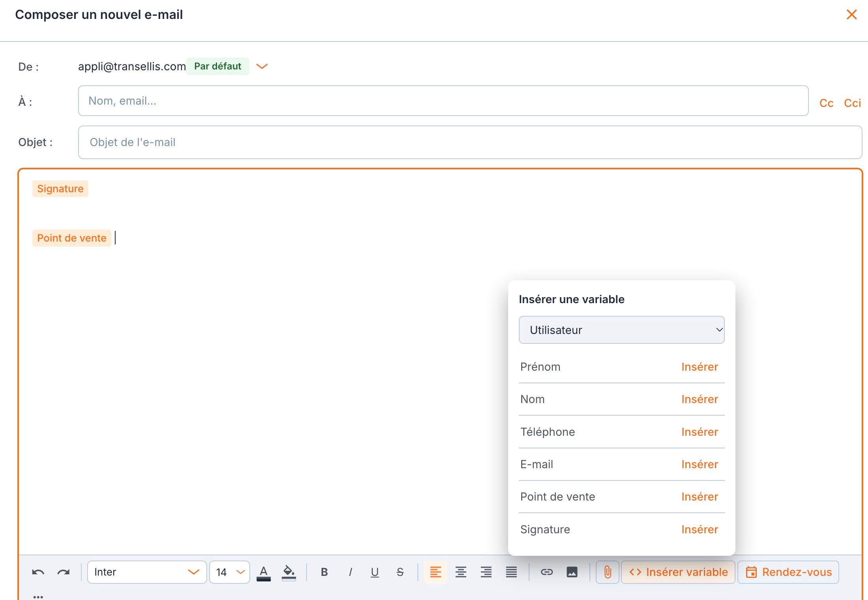The image size is (868, 600).
Task: Undo the last edit
Action: coord(38,572)
